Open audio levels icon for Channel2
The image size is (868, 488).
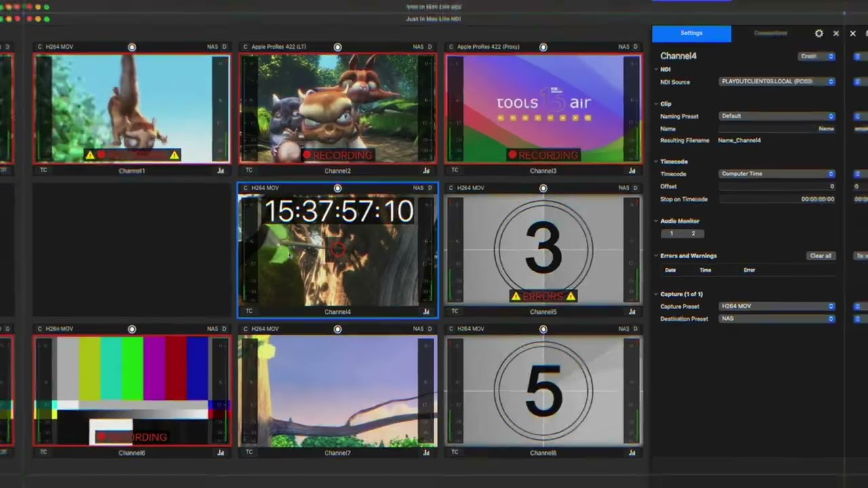pos(427,171)
